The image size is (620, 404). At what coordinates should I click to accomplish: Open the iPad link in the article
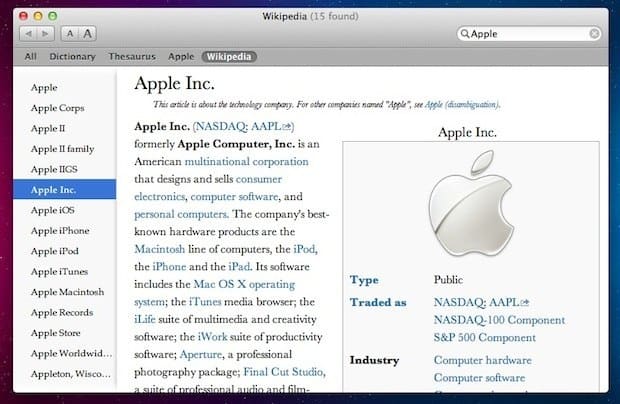coord(239,267)
